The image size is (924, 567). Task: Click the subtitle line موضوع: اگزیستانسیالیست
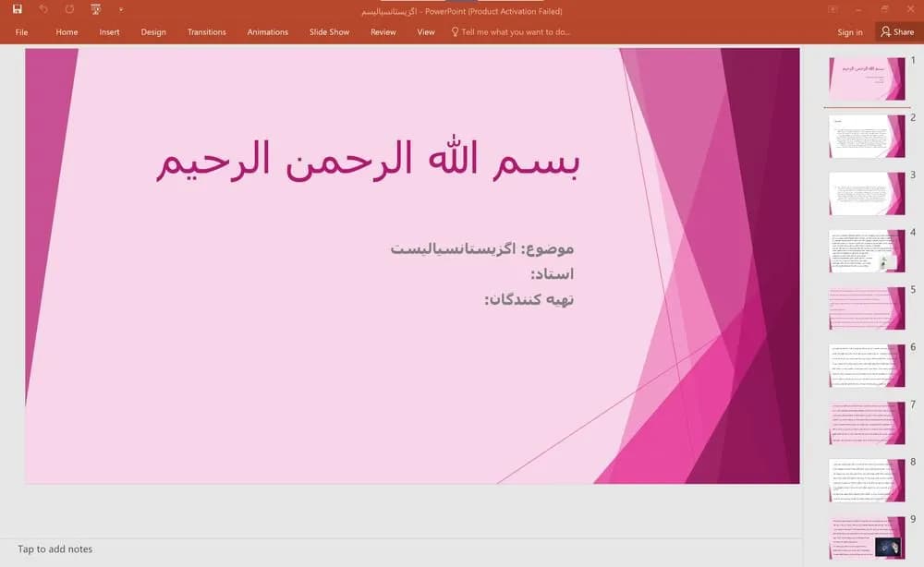(x=482, y=248)
